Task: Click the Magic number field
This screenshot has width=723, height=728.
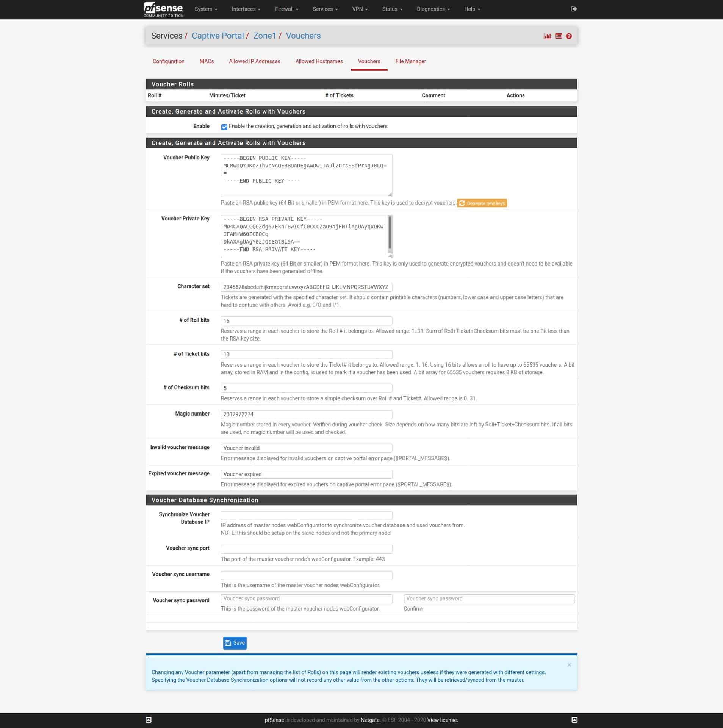Action: tap(306, 414)
